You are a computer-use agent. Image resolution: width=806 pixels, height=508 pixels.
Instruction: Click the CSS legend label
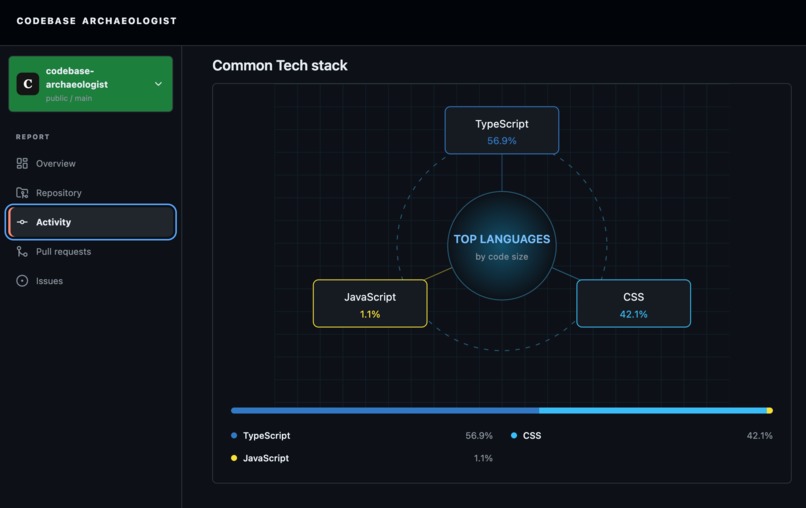pyautogui.click(x=532, y=436)
